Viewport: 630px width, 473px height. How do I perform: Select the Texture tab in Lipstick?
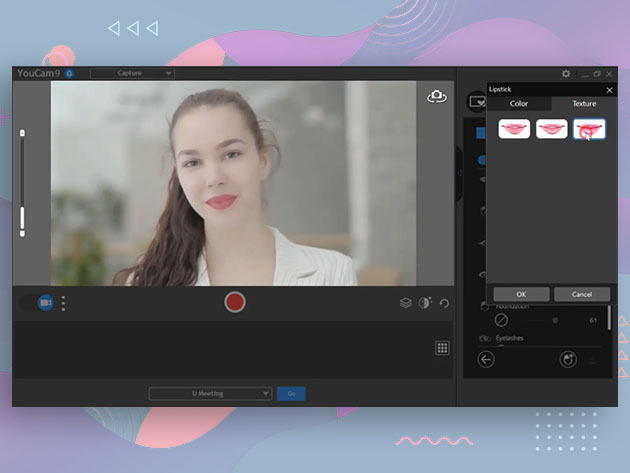pos(584,103)
